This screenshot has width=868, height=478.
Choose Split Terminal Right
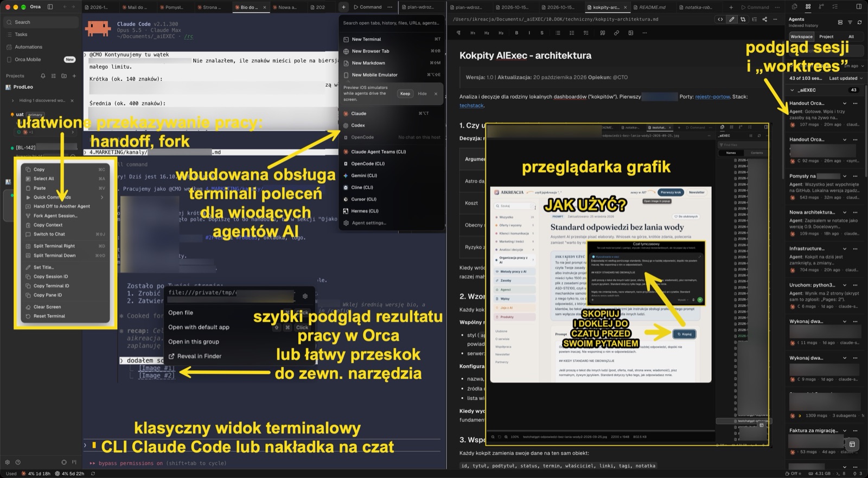pos(65,246)
